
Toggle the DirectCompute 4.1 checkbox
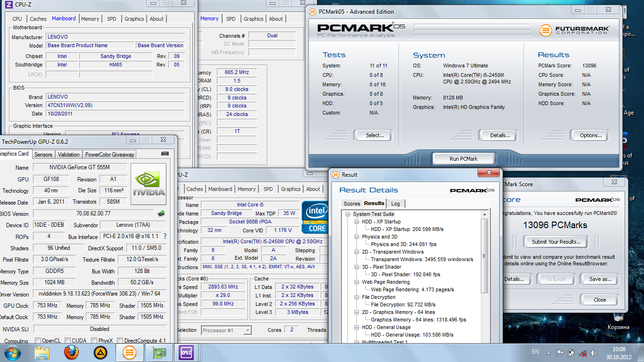click(120, 341)
